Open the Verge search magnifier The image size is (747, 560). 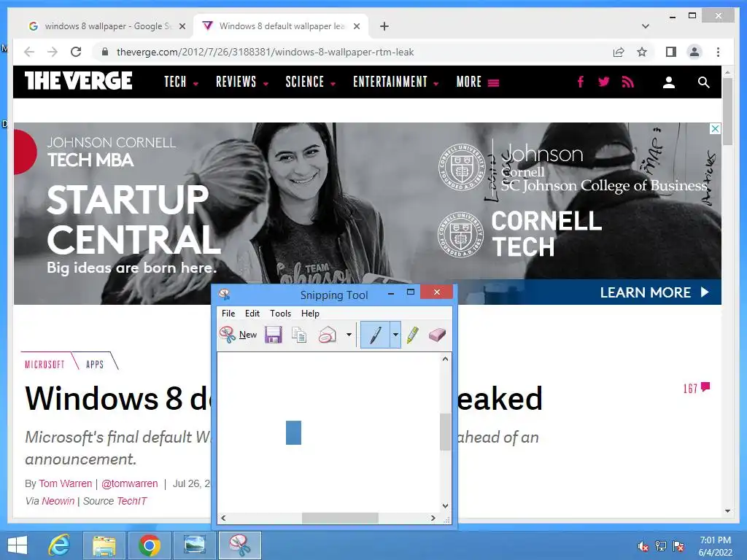coord(704,82)
